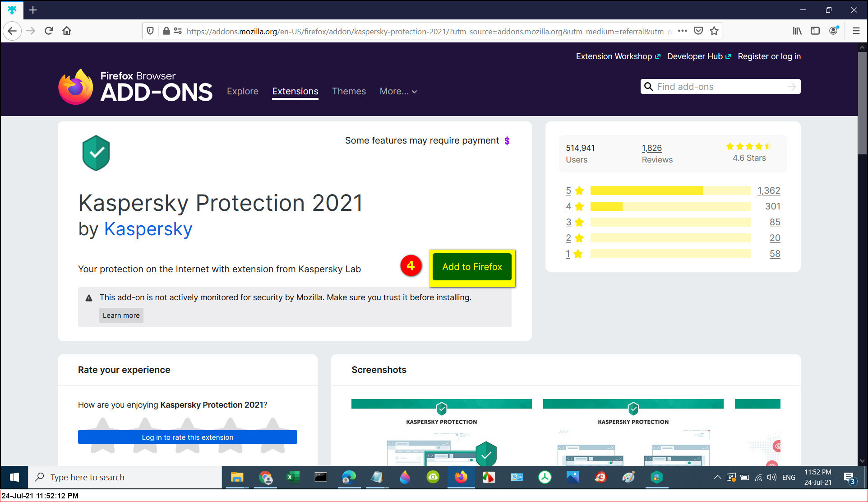Screen dimensions: 868x502
Task: Open Developer Hub link
Action: click(x=699, y=56)
